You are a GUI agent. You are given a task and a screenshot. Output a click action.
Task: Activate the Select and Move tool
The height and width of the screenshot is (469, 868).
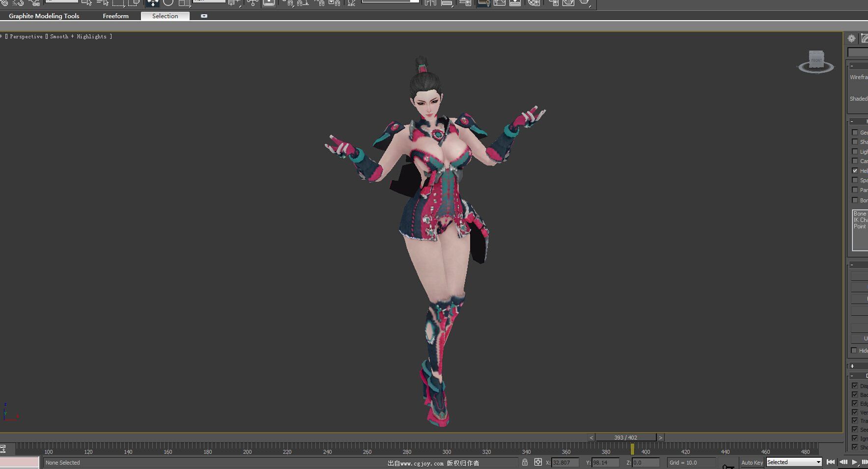pyautogui.click(x=152, y=2)
